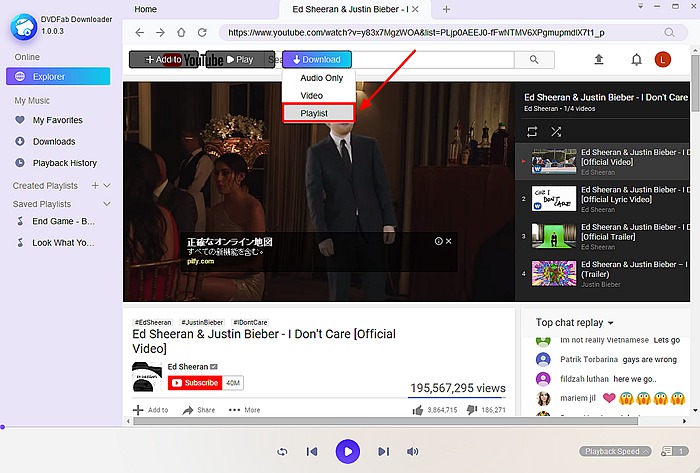
Task: Toggle playlist loop icon
Action: pyautogui.click(x=532, y=132)
